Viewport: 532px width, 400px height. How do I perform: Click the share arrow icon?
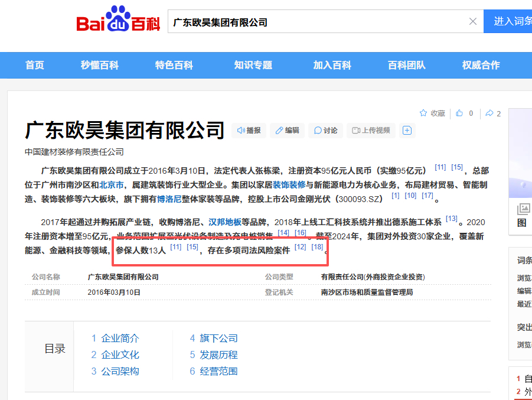[x=489, y=113]
